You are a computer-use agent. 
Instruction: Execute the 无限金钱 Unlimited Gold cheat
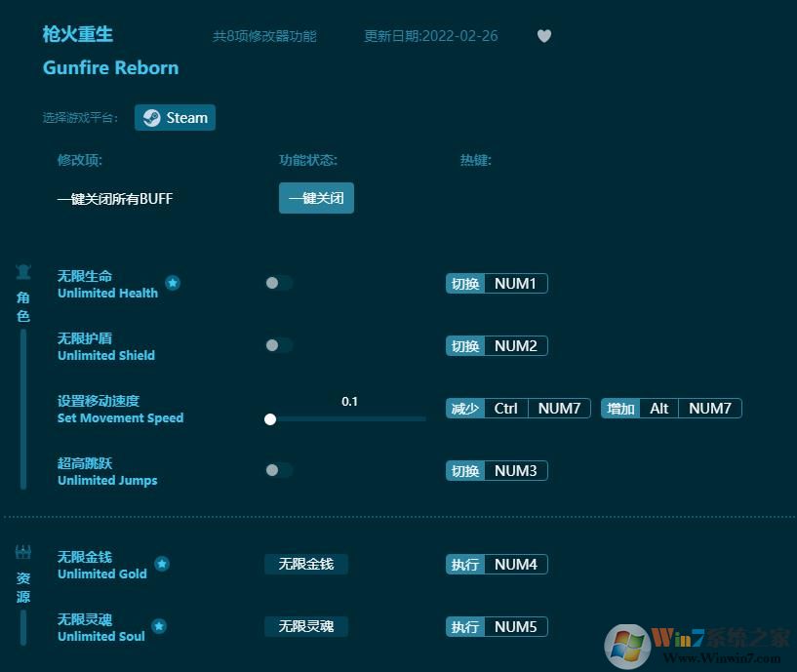tap(305, 564)
